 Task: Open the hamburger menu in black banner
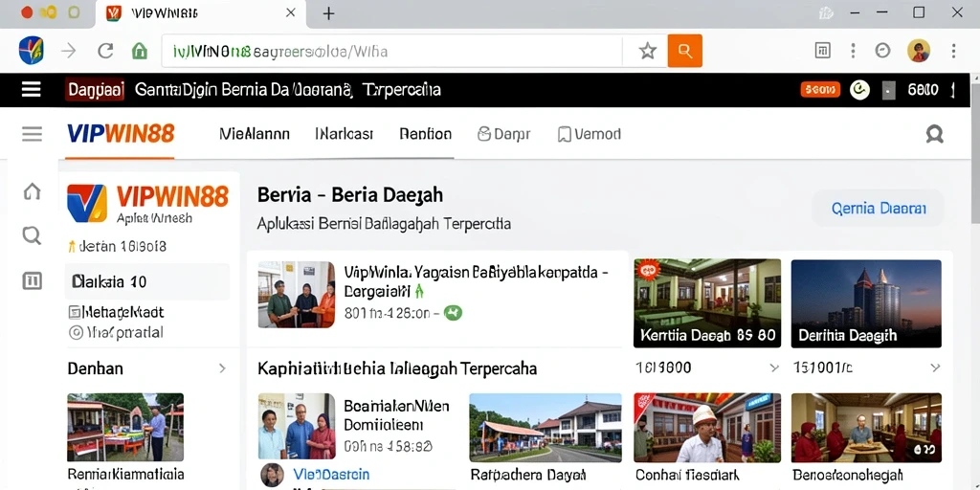point(32,90)
